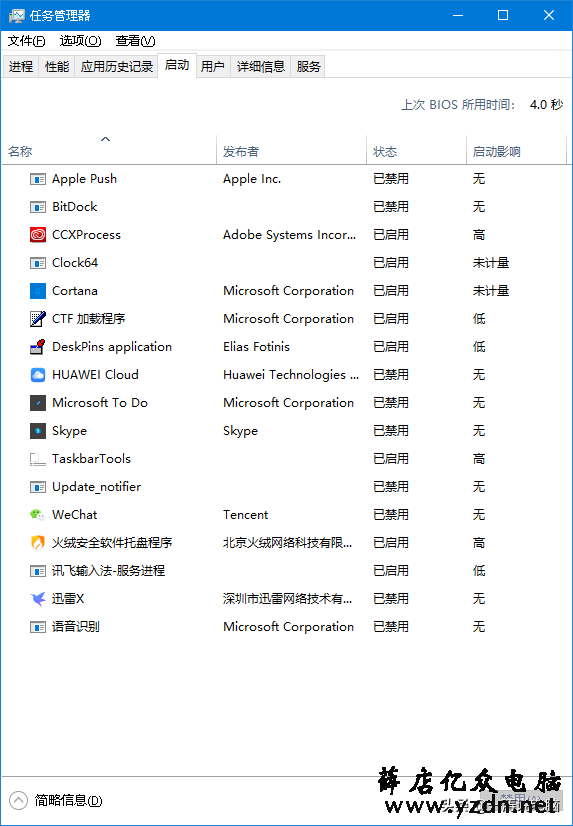
Task: Select the 未计量 impact of Cortana
Action: click(491, 291)
